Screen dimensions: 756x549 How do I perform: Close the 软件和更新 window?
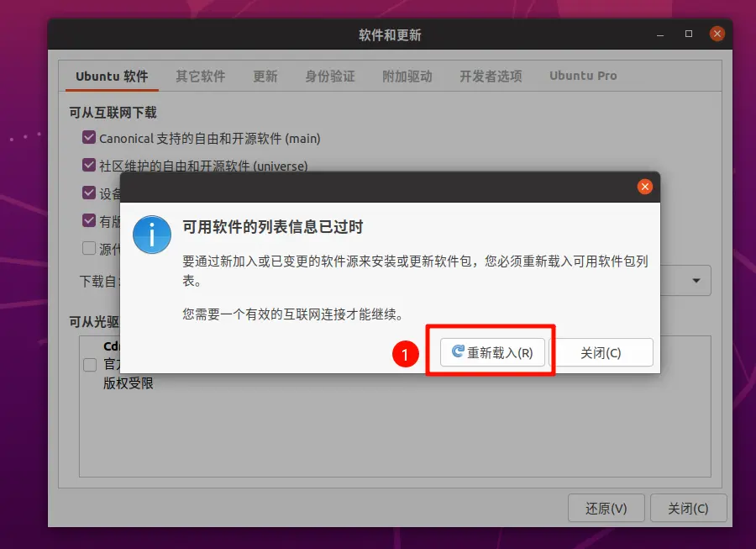(717, 34)
